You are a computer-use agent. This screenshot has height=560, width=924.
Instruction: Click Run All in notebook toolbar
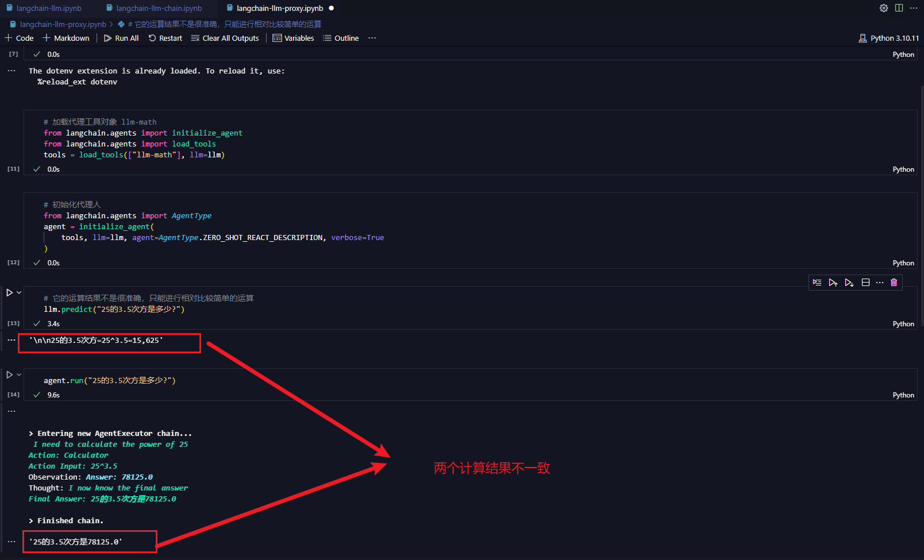(121, 38)
